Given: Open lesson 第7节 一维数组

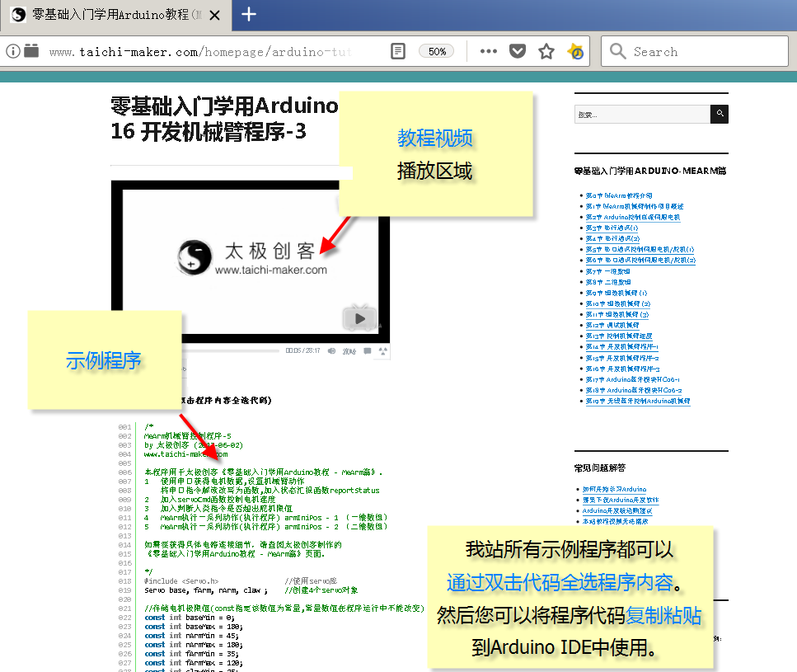Looking at the screenshot, I should 607,271.
